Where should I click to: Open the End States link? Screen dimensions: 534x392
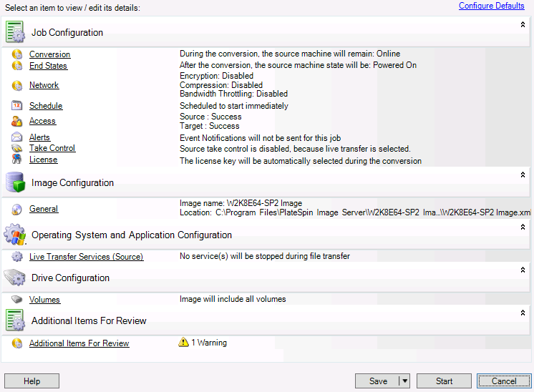click(48, 66)
